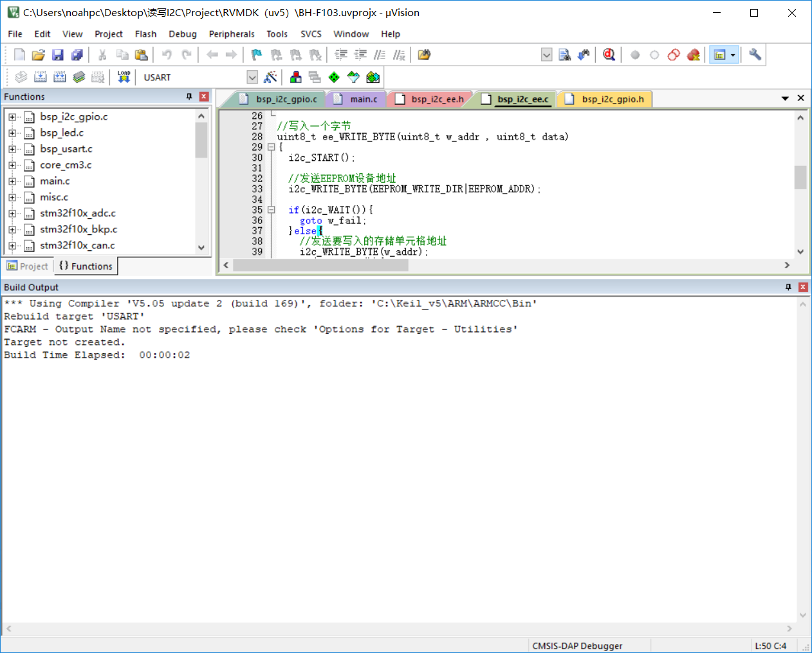Expand the main.c tree node
The width and height of the screenshot is (812, 653).
click(12, 181)
